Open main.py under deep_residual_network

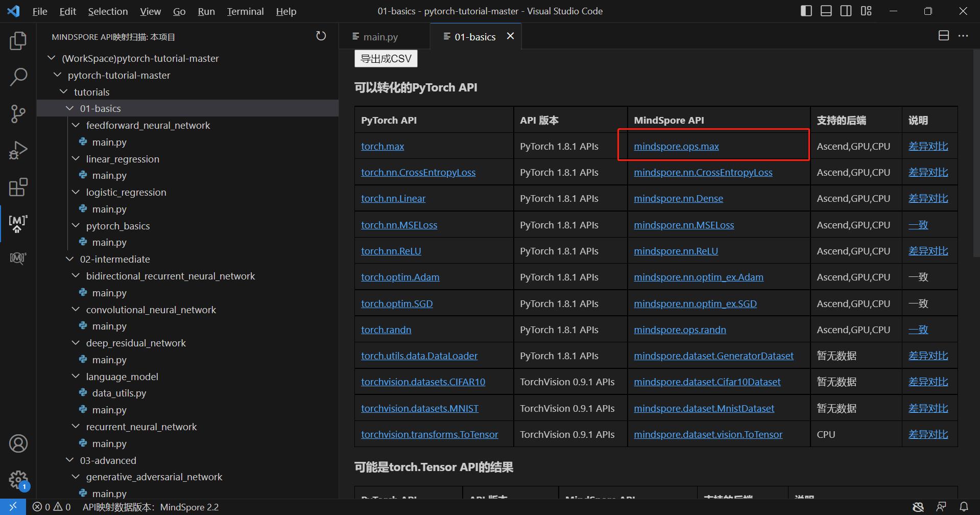tap(109, 360)
